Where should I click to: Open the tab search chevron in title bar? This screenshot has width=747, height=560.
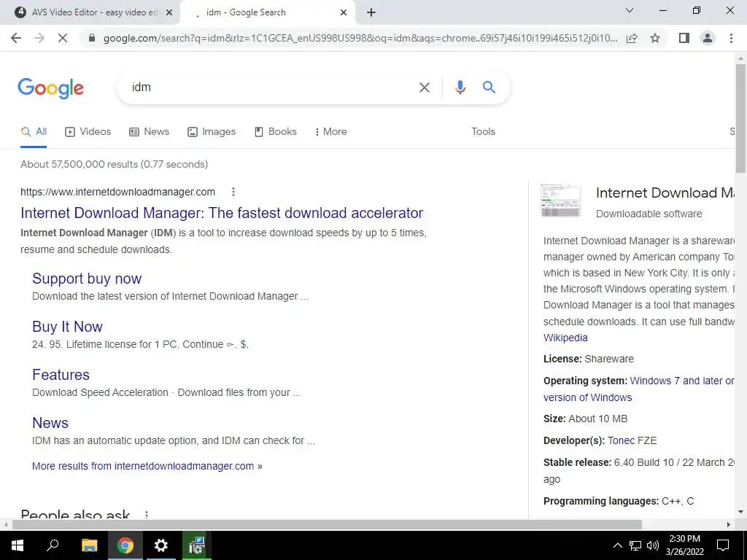629,10
